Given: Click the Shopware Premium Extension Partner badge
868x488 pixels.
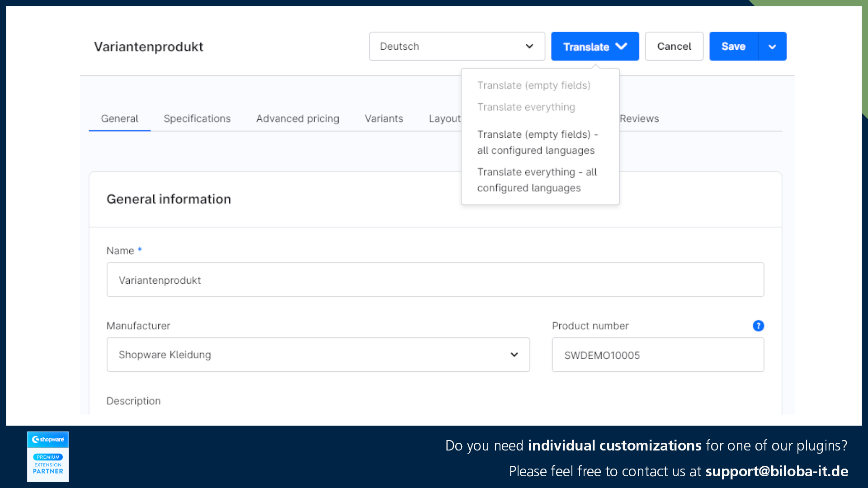Looking at the screenshot, I should (x=48, y=456).
